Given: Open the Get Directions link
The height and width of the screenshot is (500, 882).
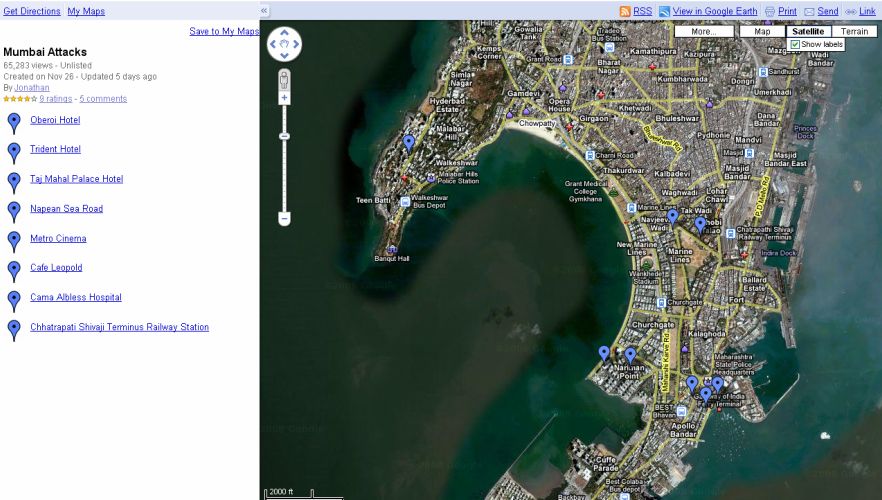Looking at the screenshot, I should click(32, 11).
